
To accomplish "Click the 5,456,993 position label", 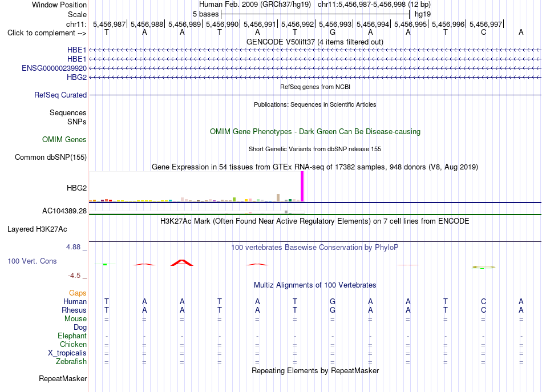I will click(335, 24).
